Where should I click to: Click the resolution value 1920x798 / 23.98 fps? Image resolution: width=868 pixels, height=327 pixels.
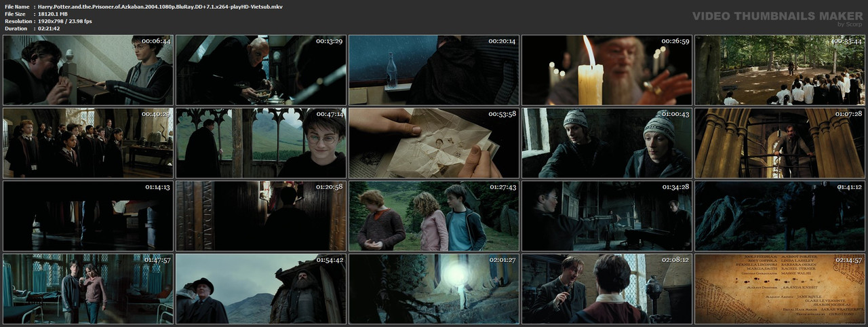[66, 21]
